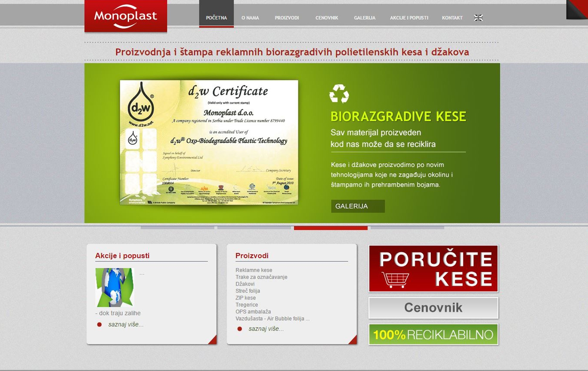Click the headline starting 'Proizvodnja i štampa reklamnih'
This screenshot has height=371, width=588.
coord(292,52)
